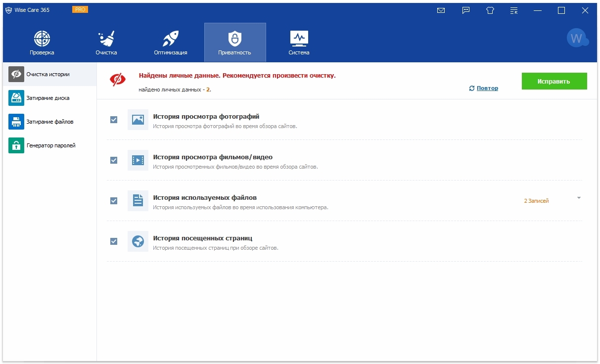The height and width of the screenshot is (364, 600).
Task: Open the main menu icon in title bar
Action: (514, 10)
